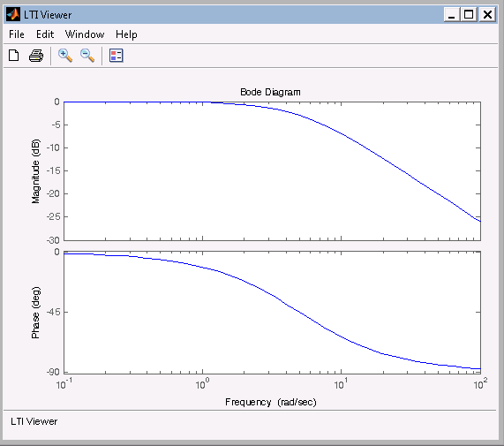Image resolution: width=504 pixels, height=446 pixels.
Task: Open the Window menu
Action: pos(85,34)
